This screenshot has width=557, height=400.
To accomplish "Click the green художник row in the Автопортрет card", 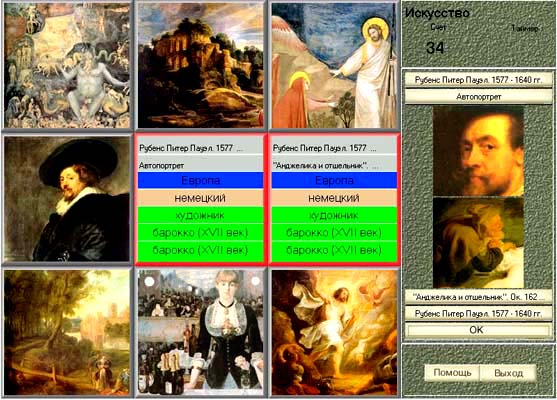I will point(201,215).
